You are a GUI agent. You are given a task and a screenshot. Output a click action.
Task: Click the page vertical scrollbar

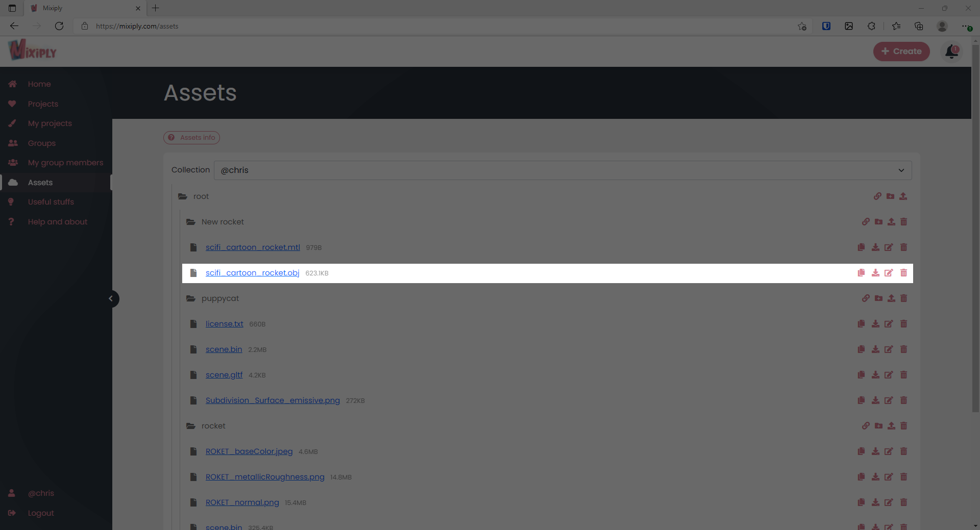tap(975, 229)
